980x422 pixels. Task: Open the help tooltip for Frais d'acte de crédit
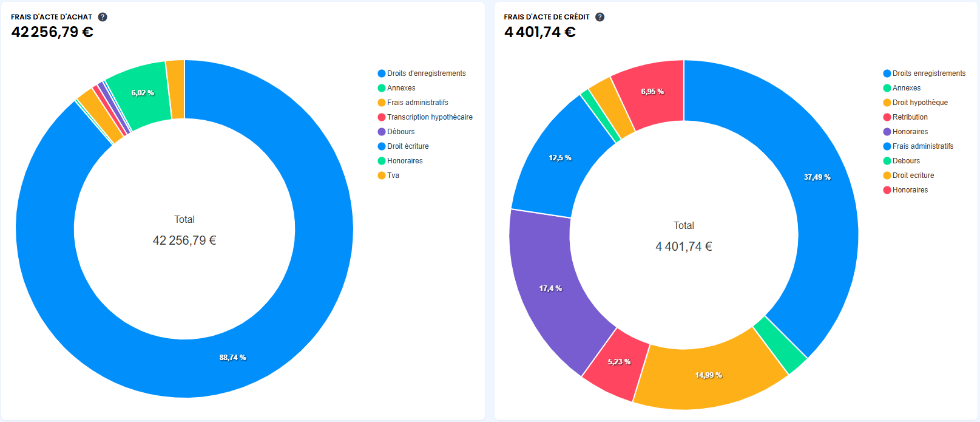(600, 17)
